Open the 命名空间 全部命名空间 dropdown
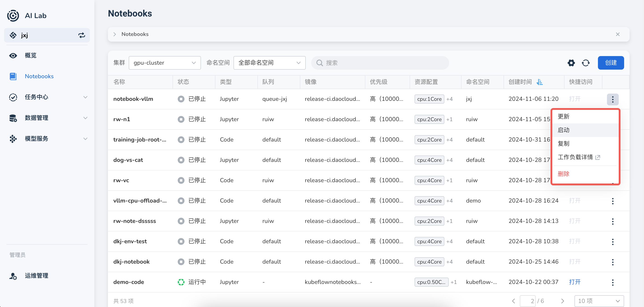The image size is (644, 307). pos(270,63)
